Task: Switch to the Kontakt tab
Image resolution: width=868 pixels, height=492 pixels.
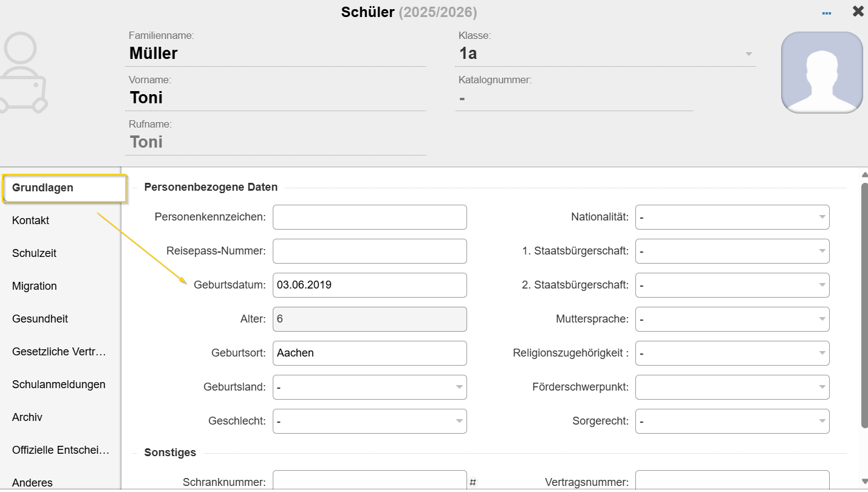Action: click(31, 220)
